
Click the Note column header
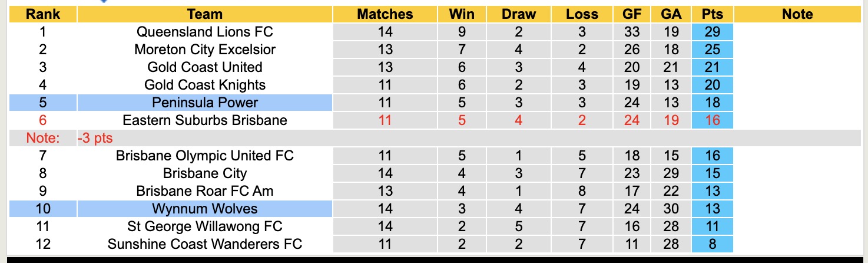click(797, 14)
